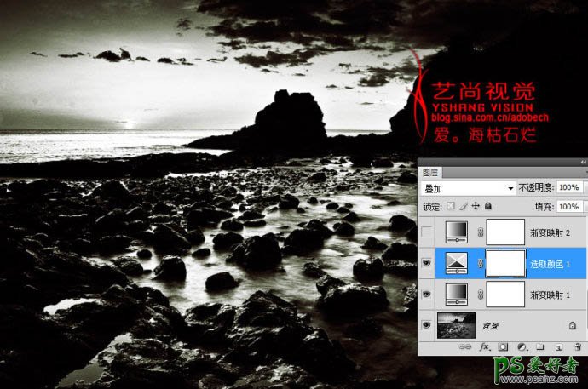This screenshot has height=389, width=588.
Task: Click the Background layer lock icon
Action: (x=572, y=326)
